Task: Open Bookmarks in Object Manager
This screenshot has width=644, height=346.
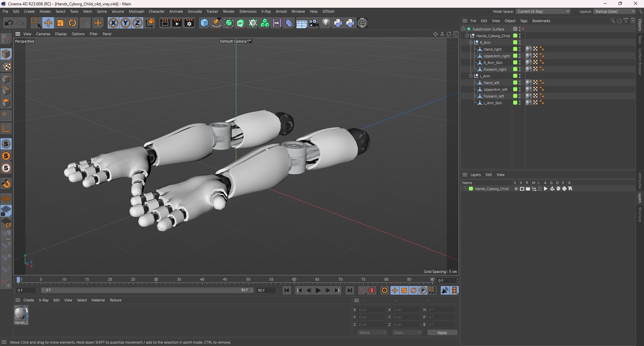Action: pos(541,21)
